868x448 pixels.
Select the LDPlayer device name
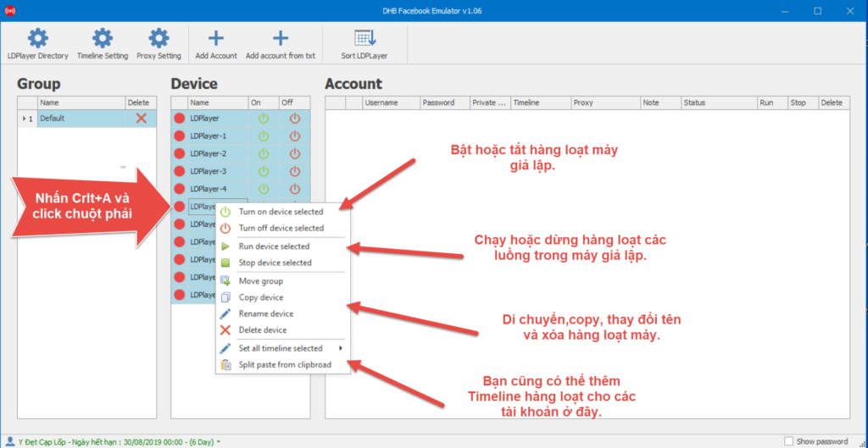(x=204, y=119)
